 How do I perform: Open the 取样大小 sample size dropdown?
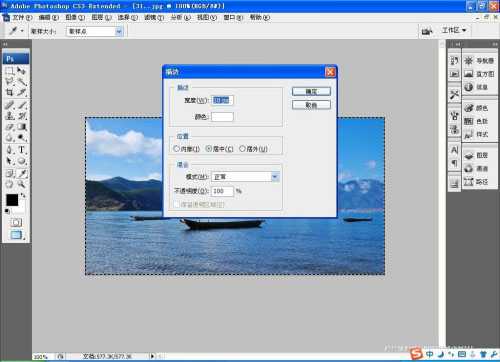click(x=95, y=31)
